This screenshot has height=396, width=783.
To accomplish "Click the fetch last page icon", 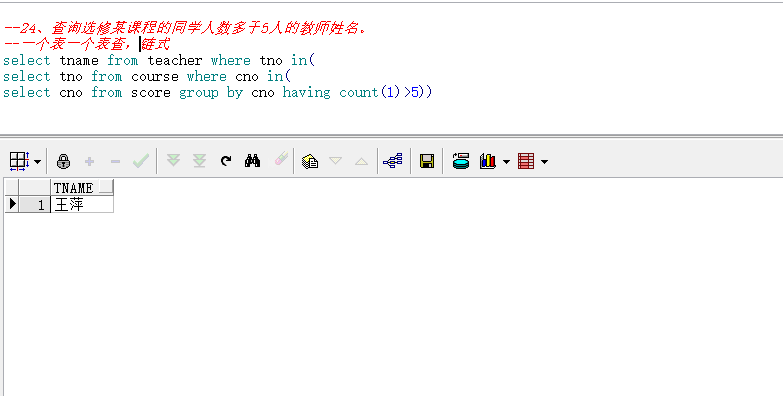I will pyautogui.click(x=199, y=161).
